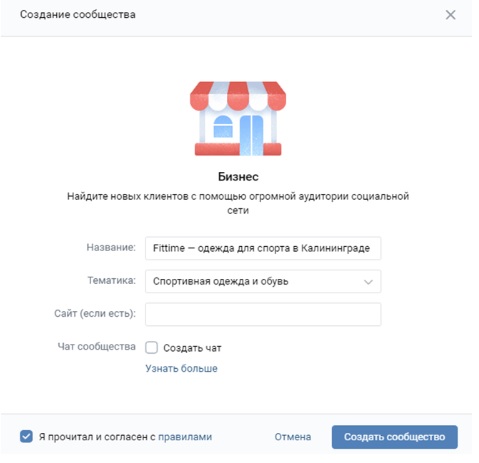Focus the empty Сайт input field
This screenshot has width=479, height=463.
click(263, 314)
